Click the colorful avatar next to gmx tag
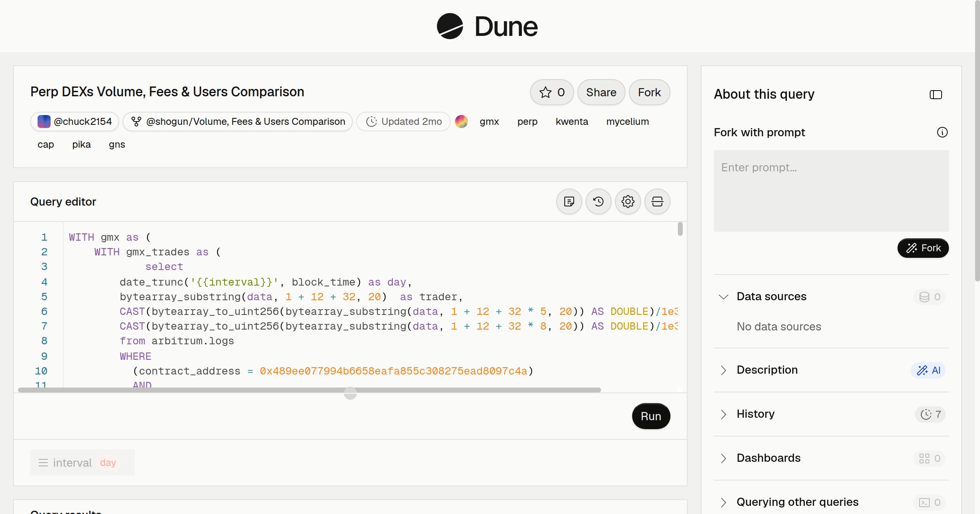Screen dimensions: 980x514 click(461, 122)
